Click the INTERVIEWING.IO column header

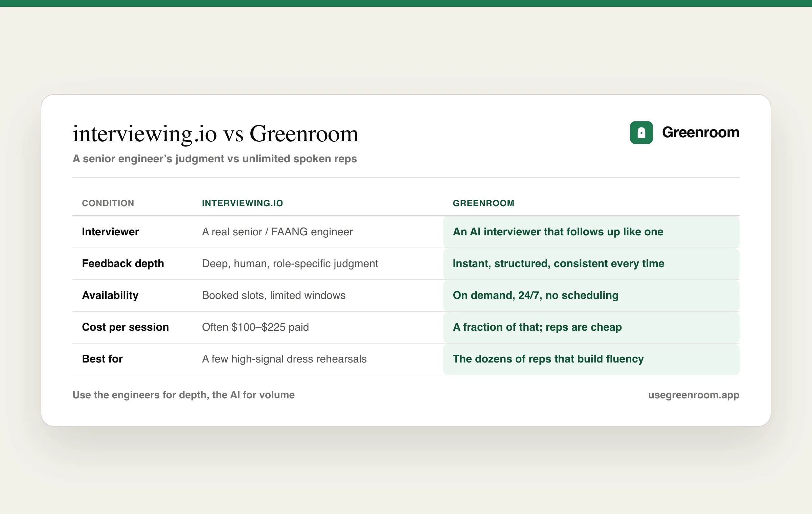point(242,203)
